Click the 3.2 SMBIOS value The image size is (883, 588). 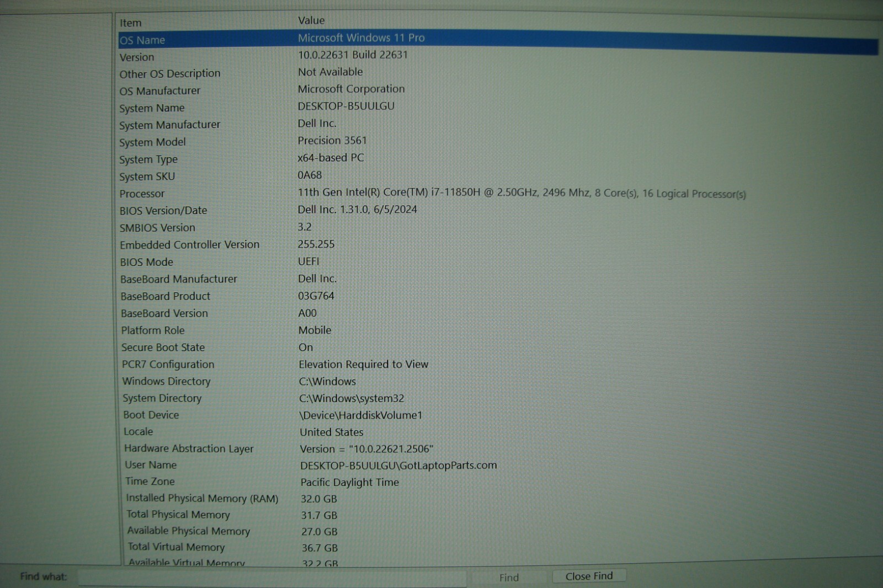pyautogui.click(x=305, y=227)
